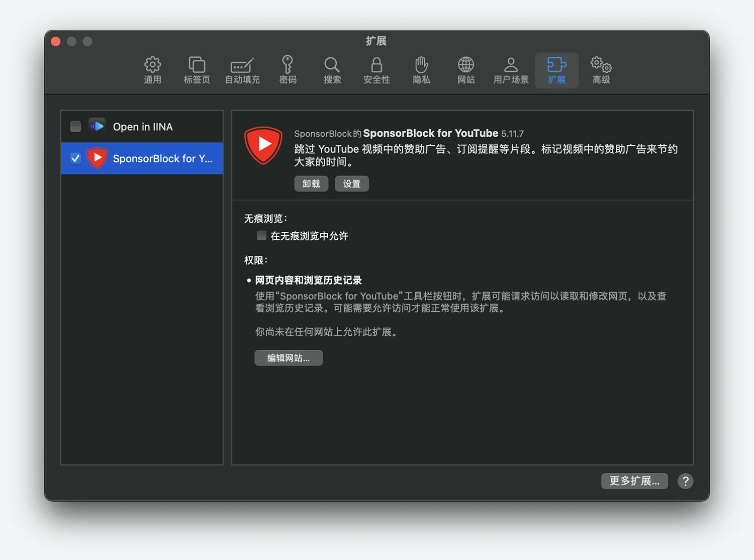754x560 pixels.
Task: Click the 更多扩展... button
Action: coord(634,481)
